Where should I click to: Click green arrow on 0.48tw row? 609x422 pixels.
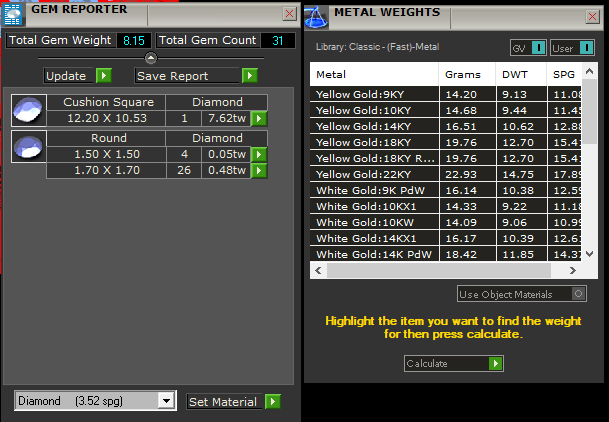[x=259, y=170]
